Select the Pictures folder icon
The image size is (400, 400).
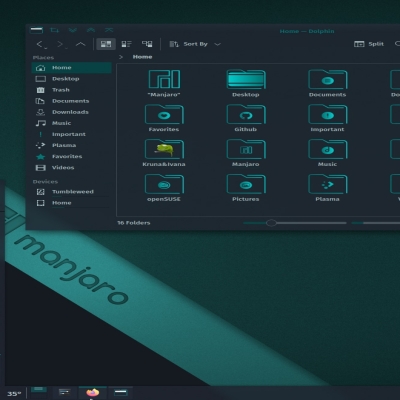tap(246, 184)
